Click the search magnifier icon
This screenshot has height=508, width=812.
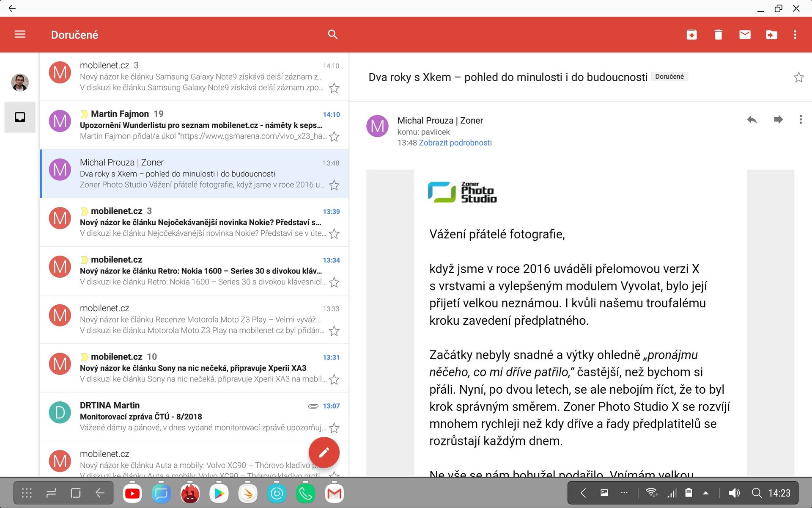coord(333,34)
